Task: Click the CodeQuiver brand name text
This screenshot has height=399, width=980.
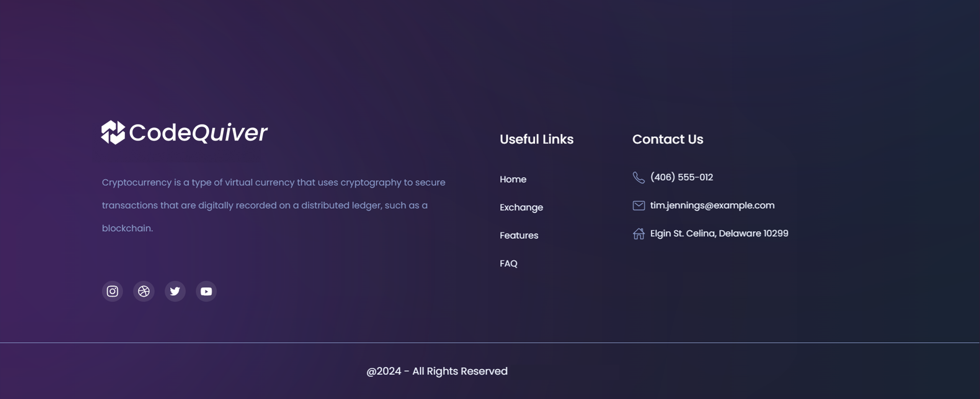Action: coord(198,133)
